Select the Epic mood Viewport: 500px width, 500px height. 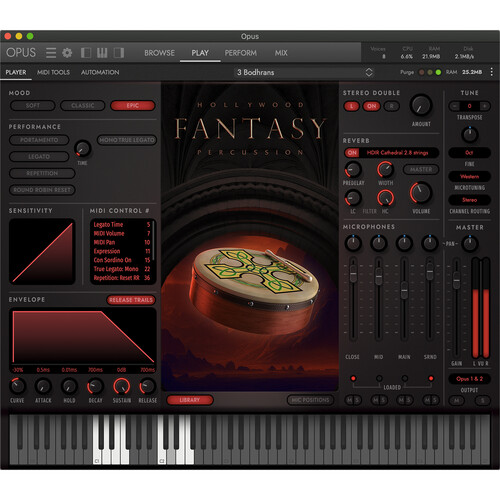(x=133, y=106)
